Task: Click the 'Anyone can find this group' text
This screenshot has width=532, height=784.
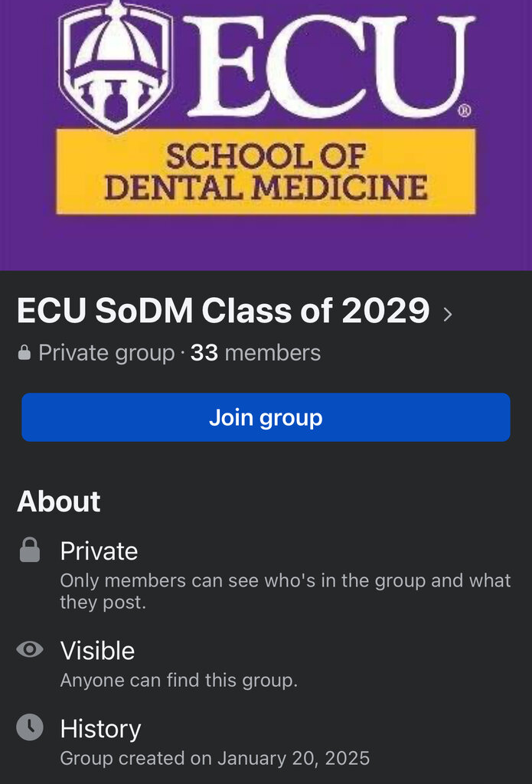Action: (x=179, y=680)
